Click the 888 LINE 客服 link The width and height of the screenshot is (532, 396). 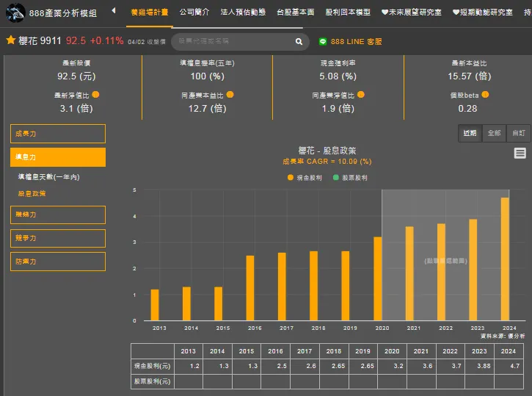356,41
